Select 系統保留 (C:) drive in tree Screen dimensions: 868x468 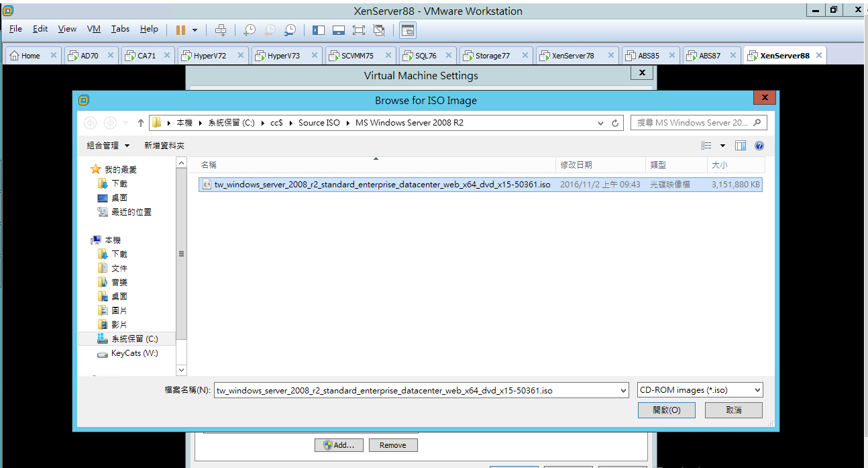(x=127, y=339)
